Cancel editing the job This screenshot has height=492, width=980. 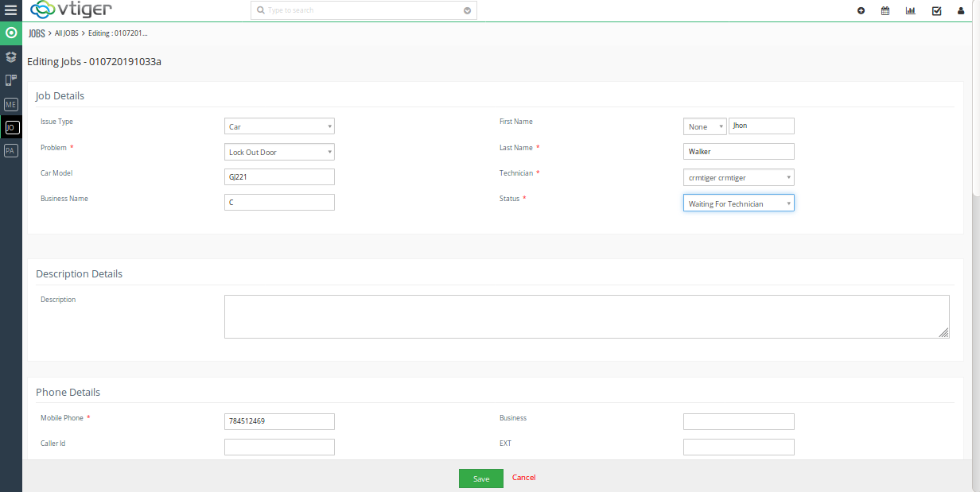tap(523, 478)
